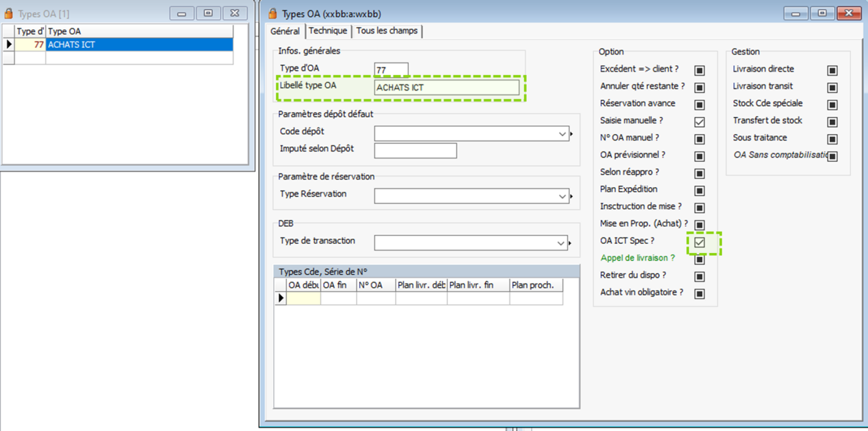Click the row arrow in Types Cde grid
The image size is (868, 431).
[281, 298]
